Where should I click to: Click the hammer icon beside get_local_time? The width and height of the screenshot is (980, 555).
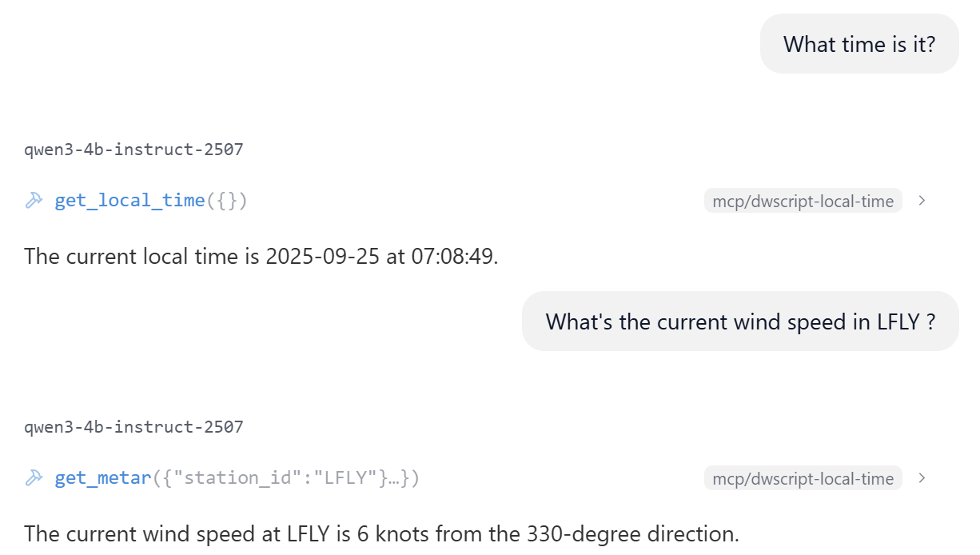(x=34, y=201)
